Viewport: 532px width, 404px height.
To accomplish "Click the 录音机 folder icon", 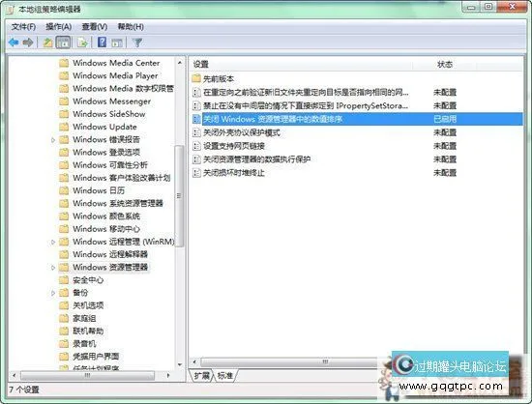I will click(x=64, y=344).
